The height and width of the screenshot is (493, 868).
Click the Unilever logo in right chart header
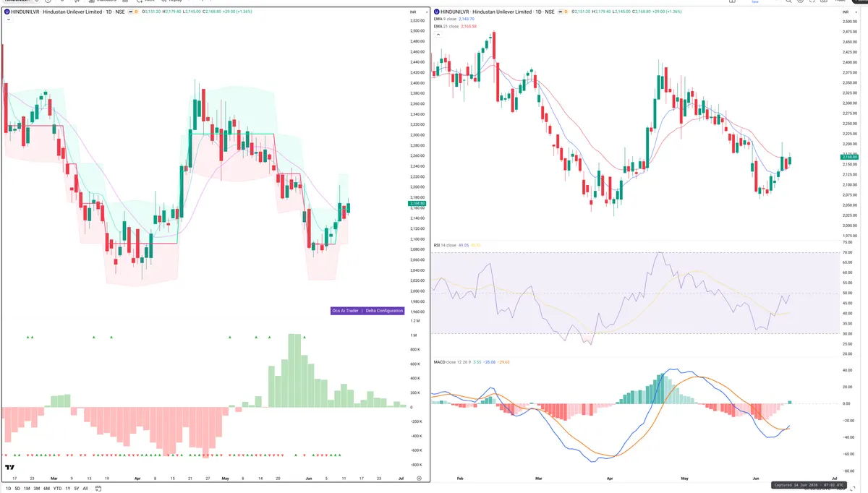click(x=435, y=12)
